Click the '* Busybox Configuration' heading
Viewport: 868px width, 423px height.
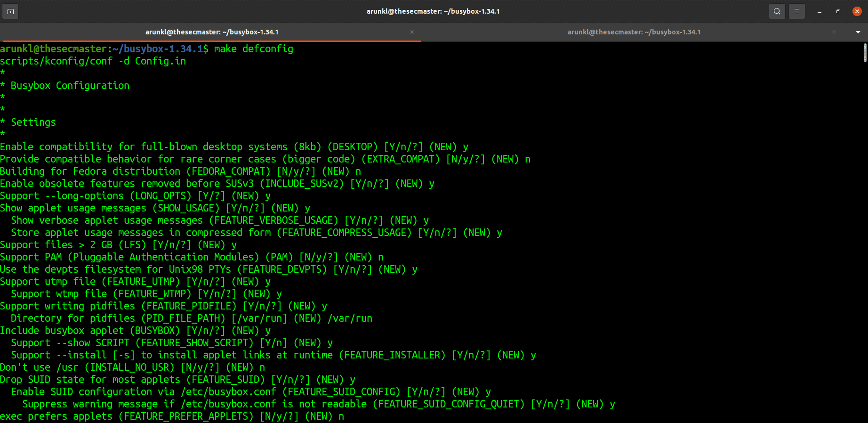pos(65,86)
